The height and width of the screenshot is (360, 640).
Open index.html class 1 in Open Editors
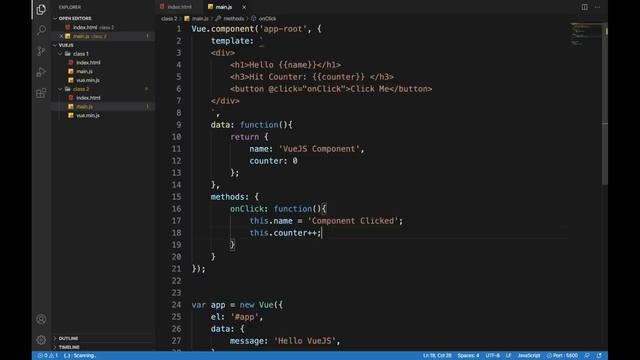tap(93, 27)
